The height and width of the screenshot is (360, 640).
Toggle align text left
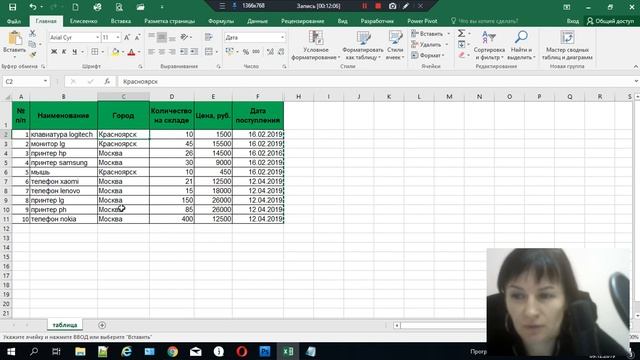151,52
